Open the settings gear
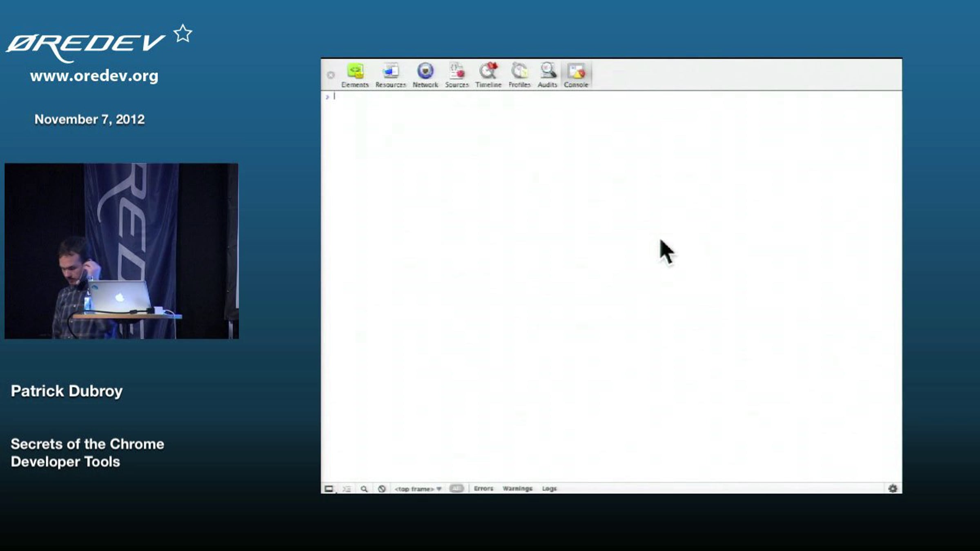Viewport: 980px width, 551px height. tap(893, 489)
